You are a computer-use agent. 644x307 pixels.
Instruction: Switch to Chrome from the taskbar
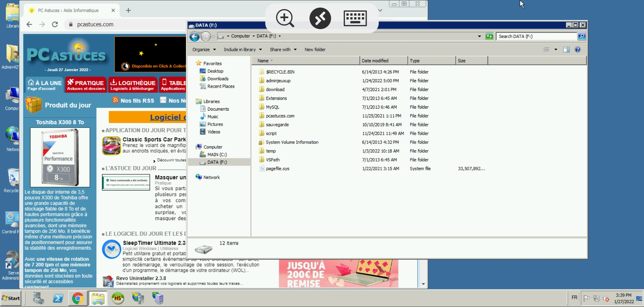click(78, 298)
